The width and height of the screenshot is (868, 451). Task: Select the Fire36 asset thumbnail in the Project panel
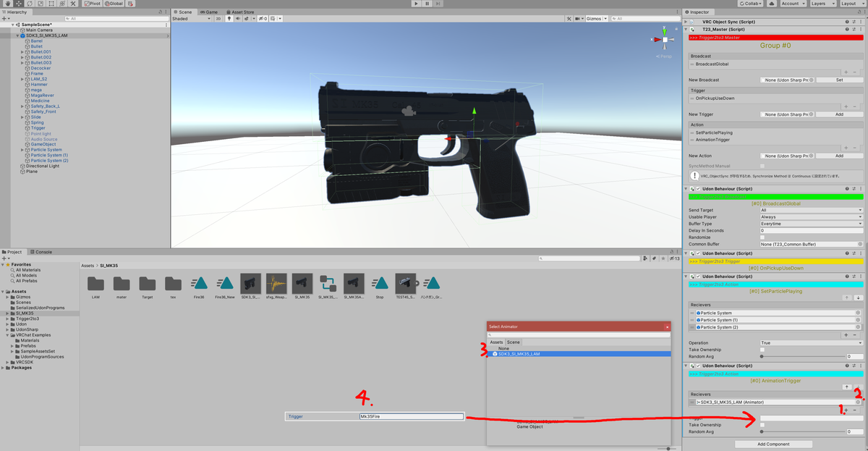coord(199,284)
